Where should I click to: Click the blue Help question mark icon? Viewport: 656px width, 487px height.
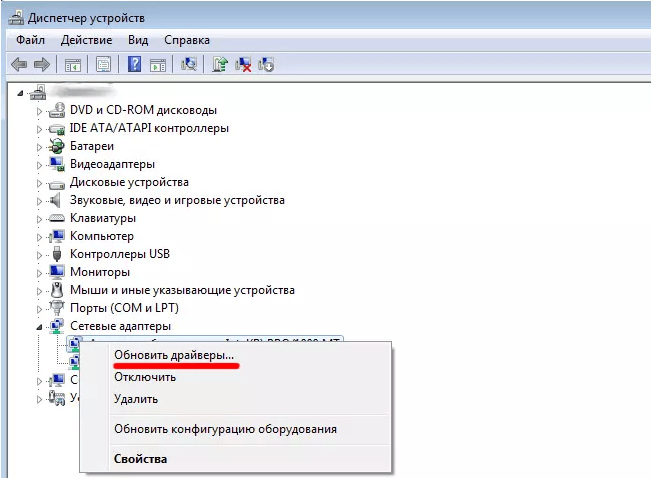point(134,64)
